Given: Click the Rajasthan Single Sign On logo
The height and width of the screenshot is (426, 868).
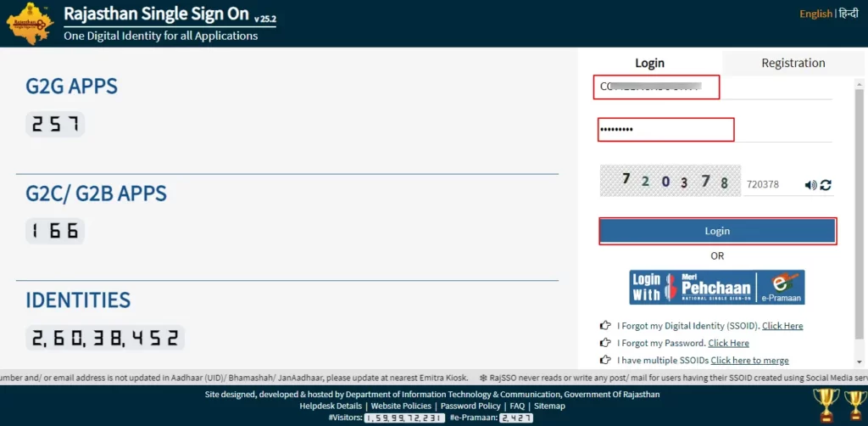Looking at the screenshot, I should tap(30, 23).
